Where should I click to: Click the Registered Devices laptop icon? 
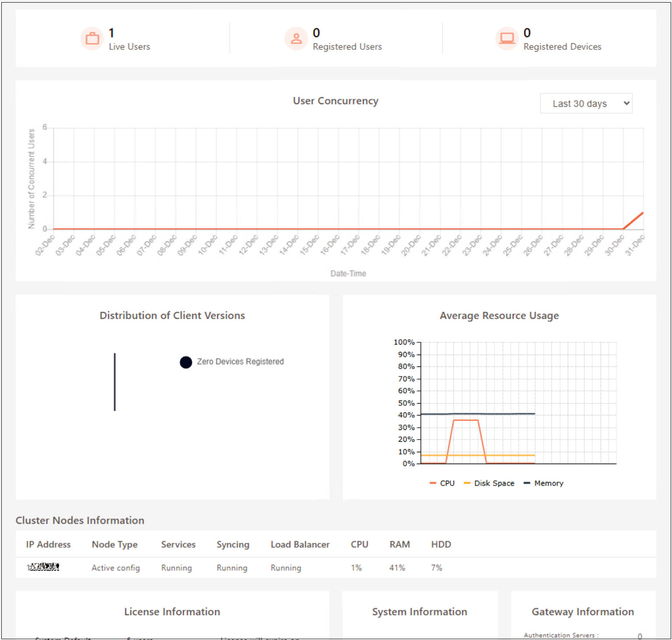coord(507,39)
